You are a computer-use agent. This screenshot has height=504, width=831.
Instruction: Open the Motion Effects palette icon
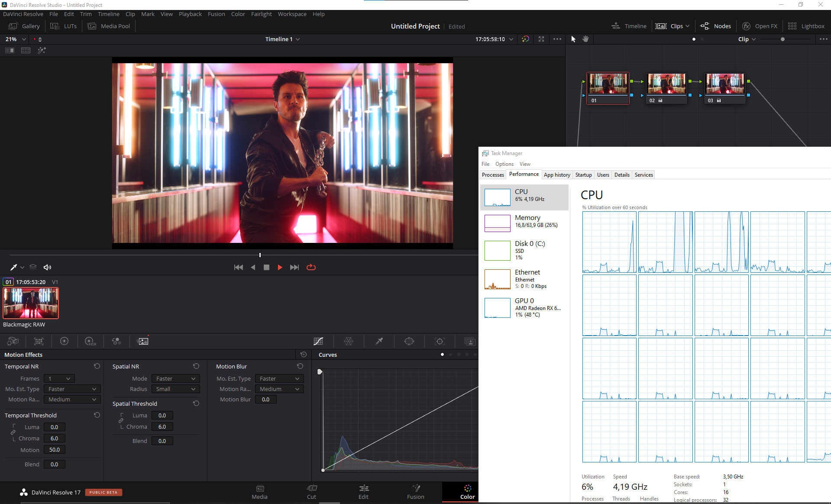[142, 341]
